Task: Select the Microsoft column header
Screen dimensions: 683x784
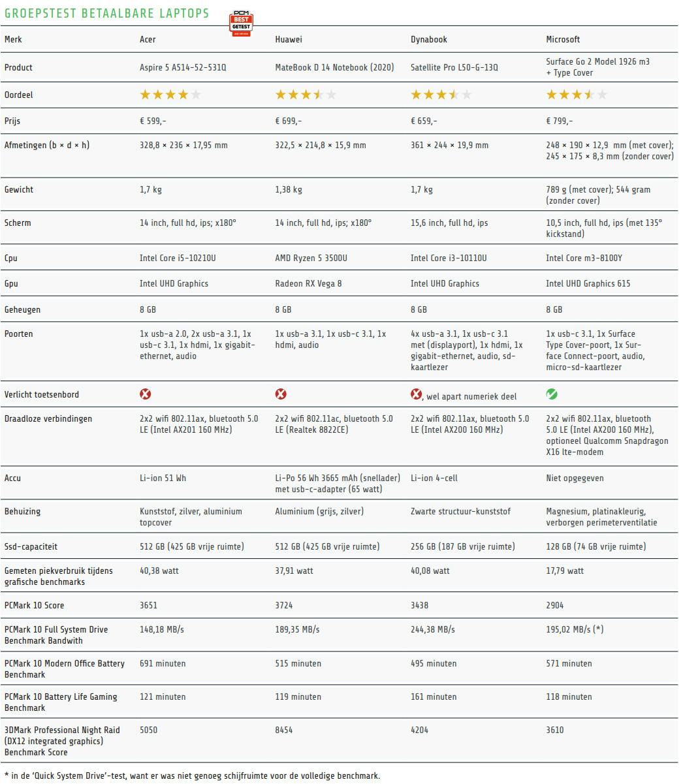Action: pyautogui.click(x=563, y=40)
